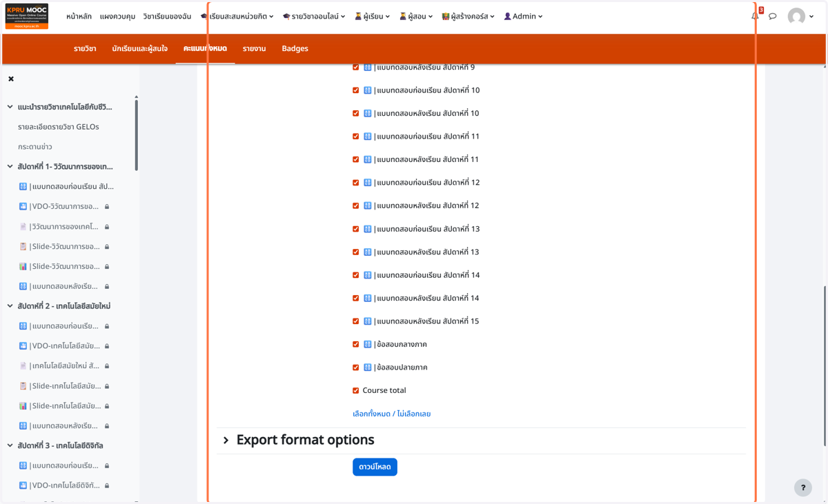
Task: Click ข้อสอบกลางภาค label text
Action: click(402, 344)
